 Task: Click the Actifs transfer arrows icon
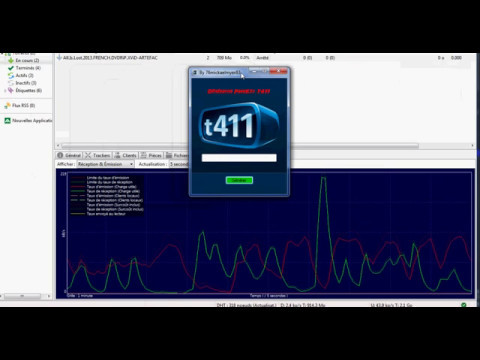click(11, 76)
